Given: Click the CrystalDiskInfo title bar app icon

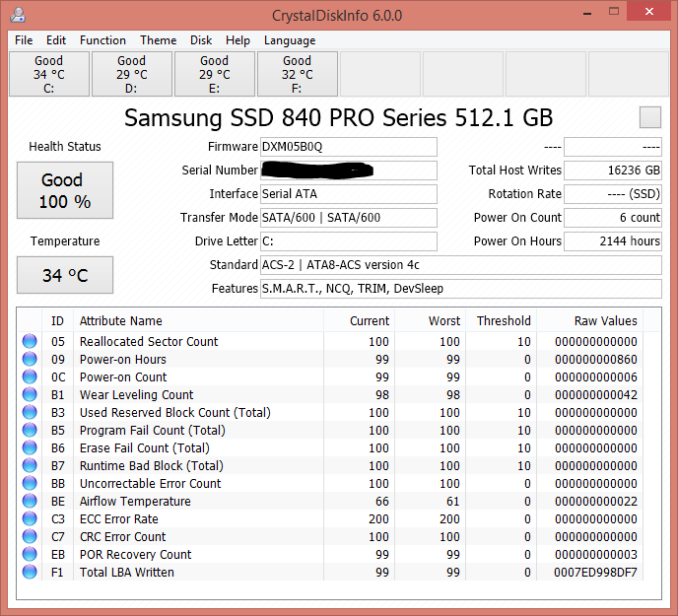Looking at the screenshot, I should tap(17, 16).
